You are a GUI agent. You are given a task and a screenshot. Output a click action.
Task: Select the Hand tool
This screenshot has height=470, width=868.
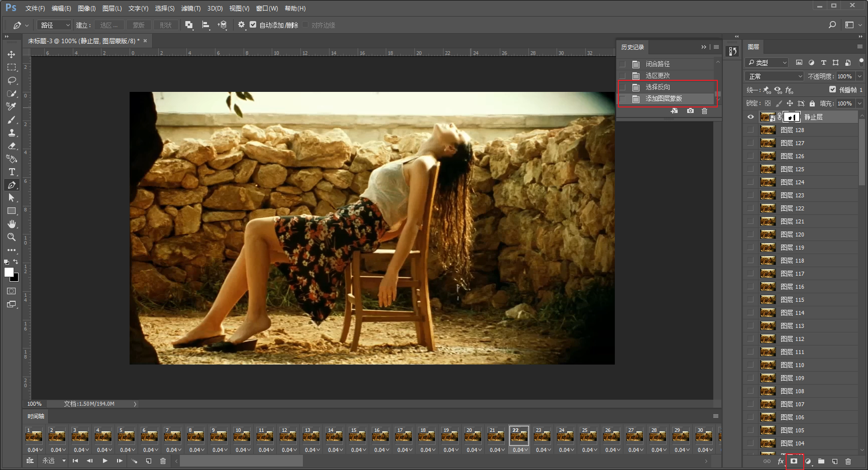pos(12,224)
